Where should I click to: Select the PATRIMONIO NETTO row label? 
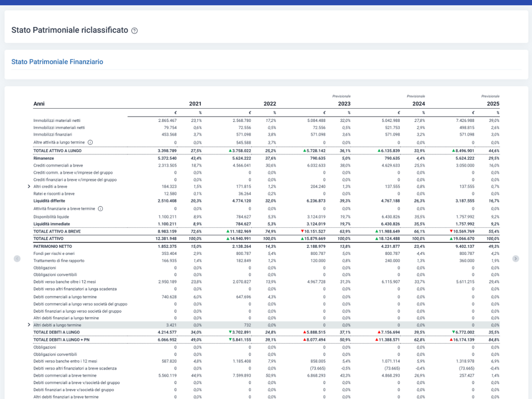pyautogui.click(x=52, y=246)
